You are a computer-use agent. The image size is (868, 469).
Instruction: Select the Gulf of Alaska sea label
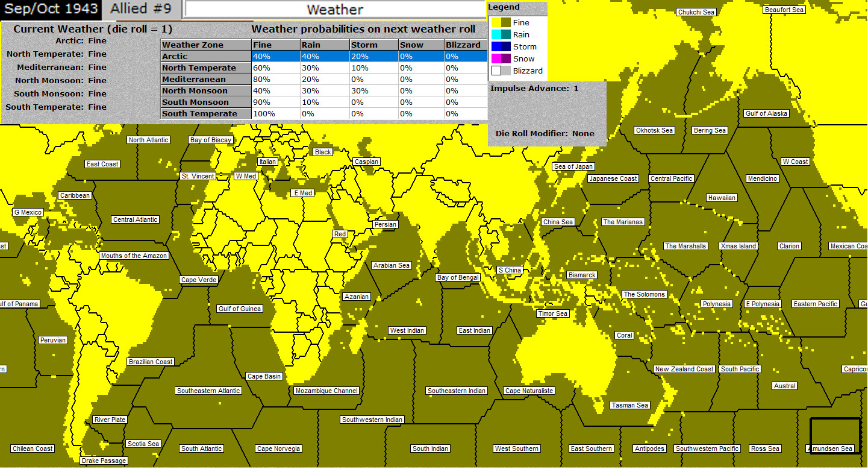[766, 113]
